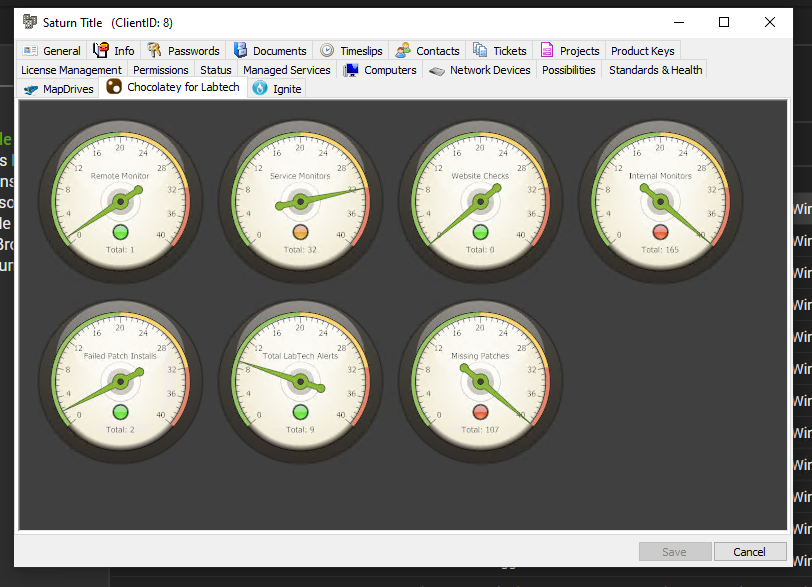
Task: Click the Contacts people icon
Action: pyautogui.click(x=403, y=51)
